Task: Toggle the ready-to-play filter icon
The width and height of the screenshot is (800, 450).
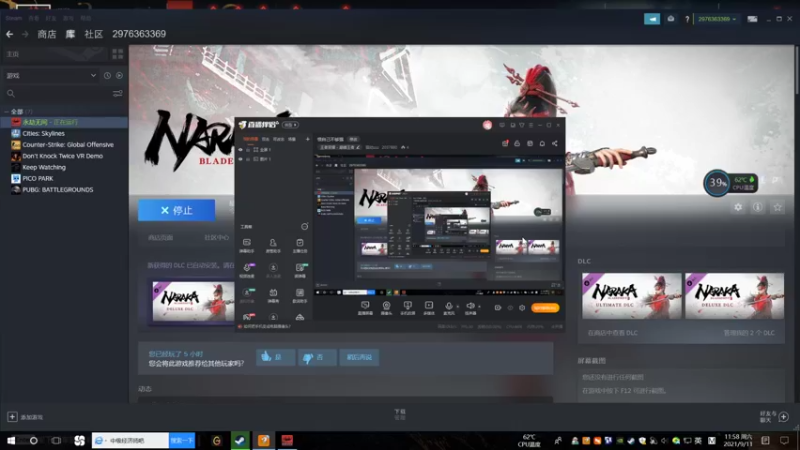Action: click(119, 76)
